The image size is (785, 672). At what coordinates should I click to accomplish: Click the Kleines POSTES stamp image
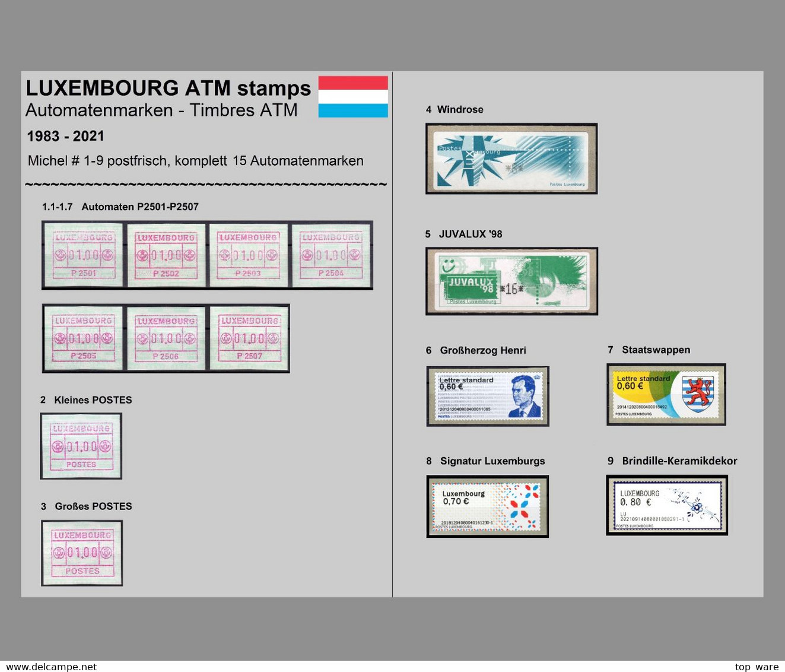[81, 446]
